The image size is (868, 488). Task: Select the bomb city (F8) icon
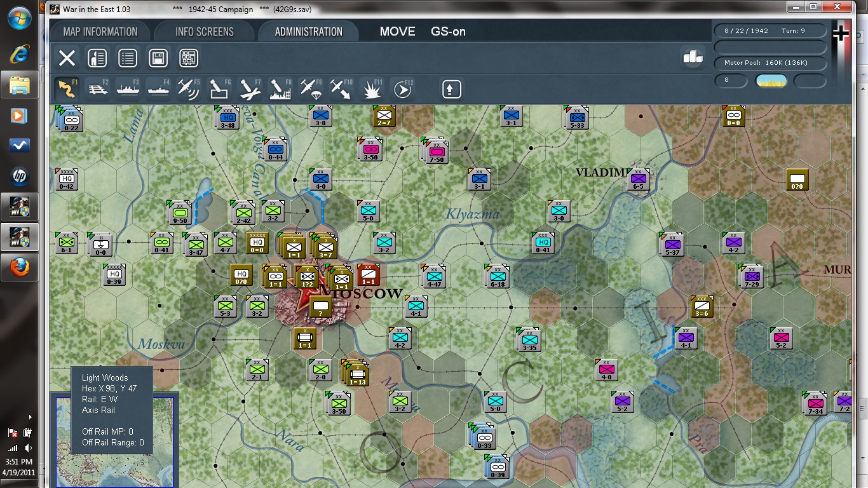[x=280, y=88]
